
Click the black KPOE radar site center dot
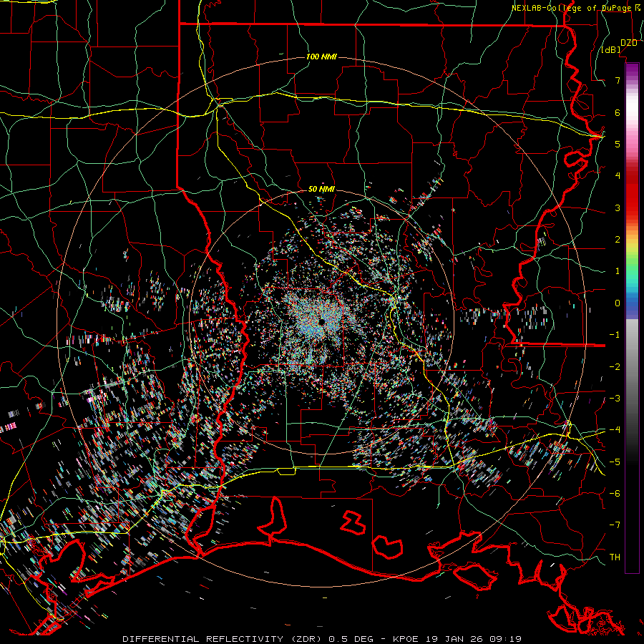(x=322, y=321)
